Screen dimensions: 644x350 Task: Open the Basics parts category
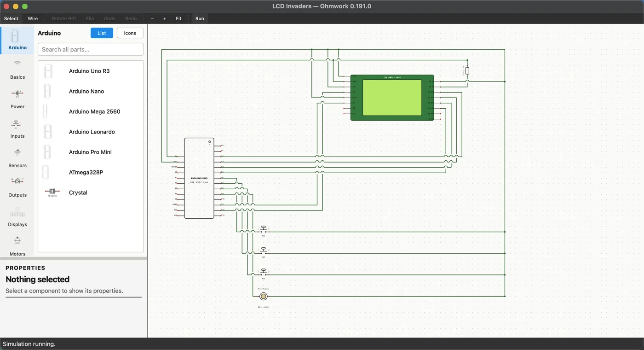[x=17, y=70]
